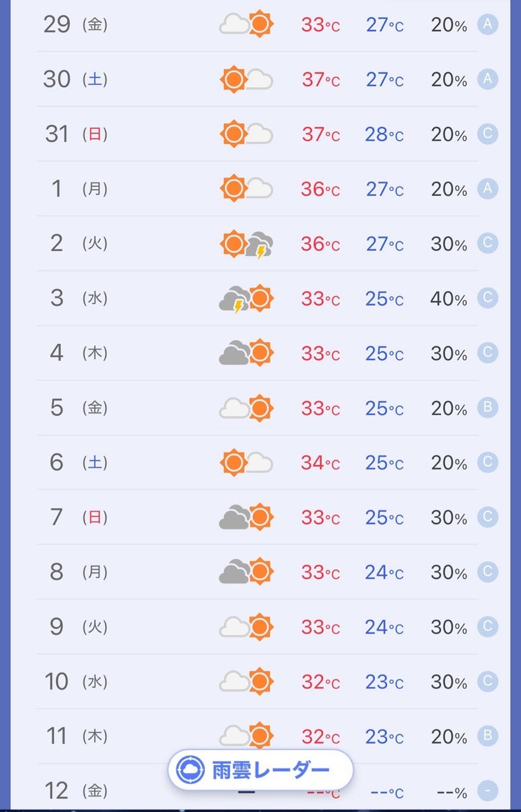521x812 pixels.
Task: Click the 37°C high temperature for day 30
Action: 320,80
